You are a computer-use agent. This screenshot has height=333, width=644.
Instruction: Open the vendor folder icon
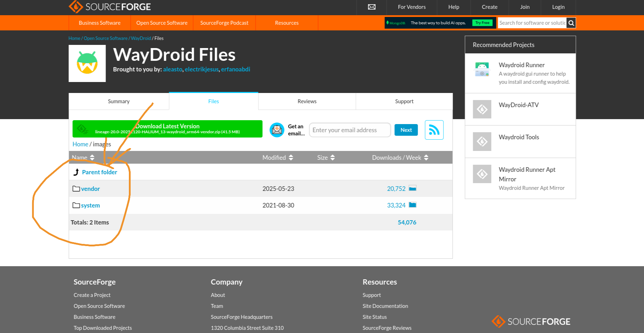click(76, 188)
